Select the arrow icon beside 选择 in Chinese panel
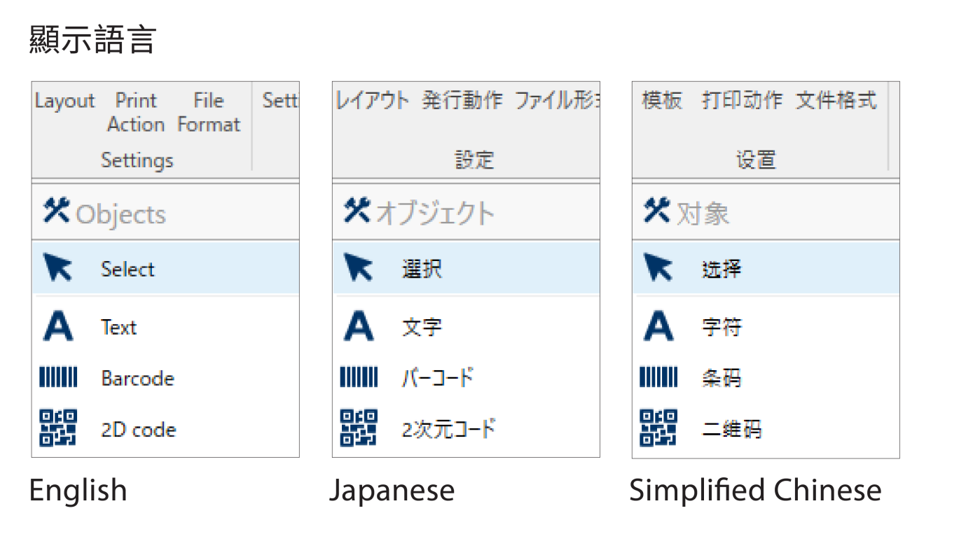The width and height of the screenshot is (980, 541). click(x=658, y=268)
